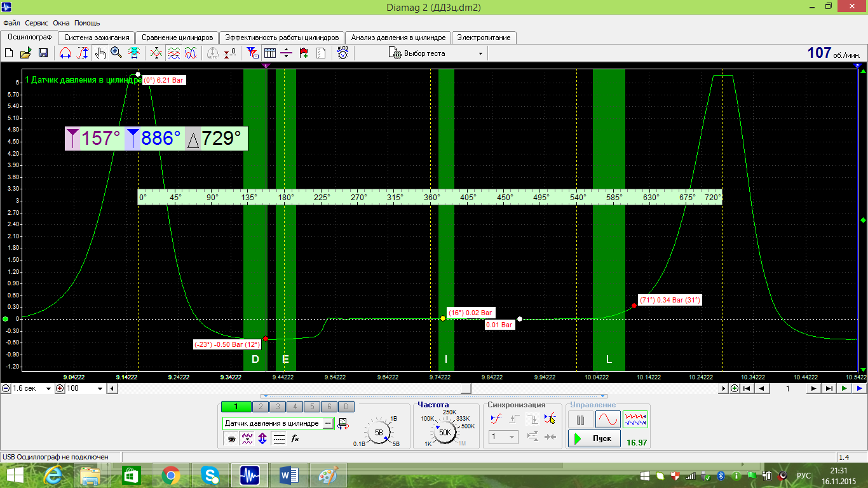
Task: Select the magnifier zoom tool
Action: (x=116, y=53)
